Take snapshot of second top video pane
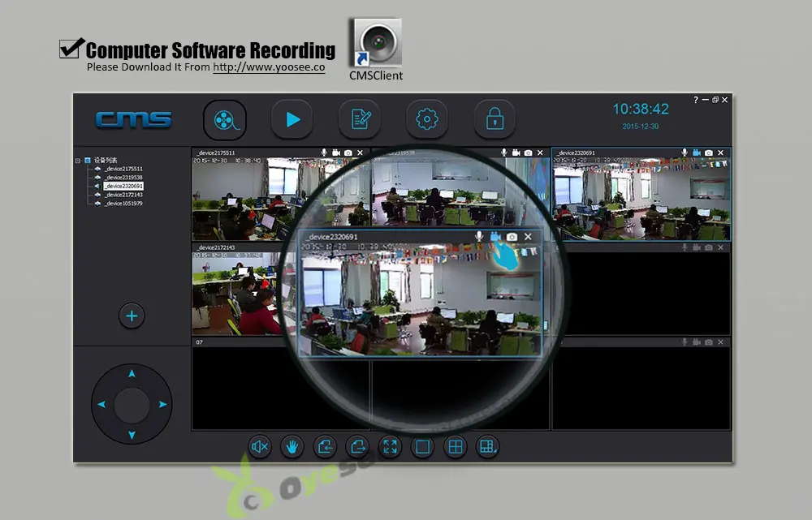 point(529,153)
